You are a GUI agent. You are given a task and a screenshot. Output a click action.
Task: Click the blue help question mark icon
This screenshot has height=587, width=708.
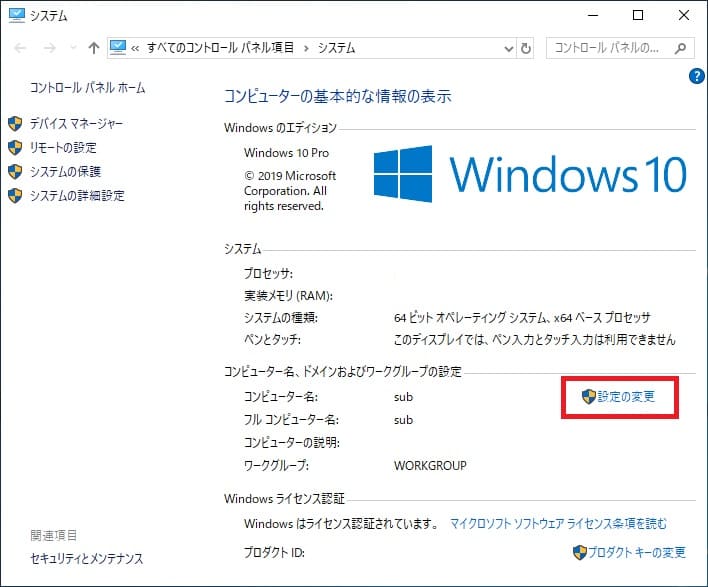coord(697,76)
